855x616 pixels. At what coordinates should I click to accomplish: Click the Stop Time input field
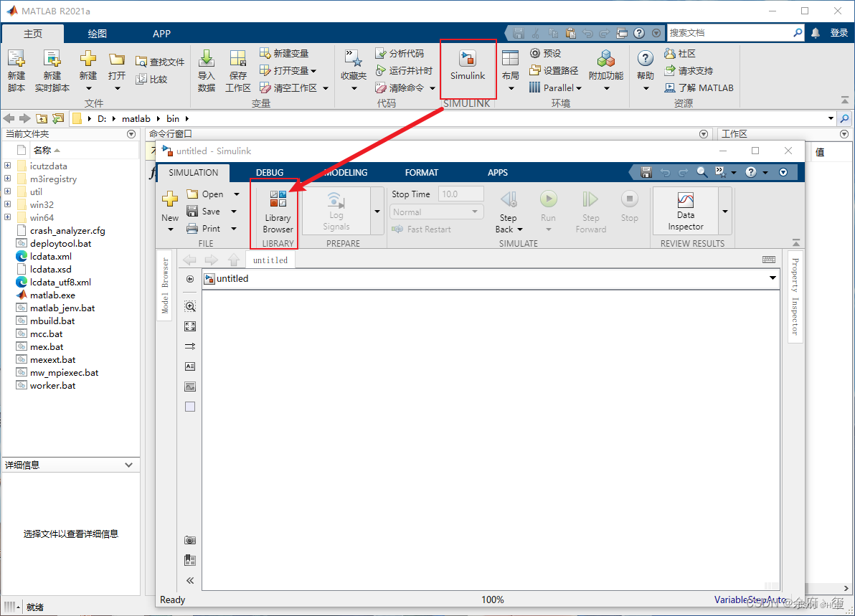coord(460,194)
